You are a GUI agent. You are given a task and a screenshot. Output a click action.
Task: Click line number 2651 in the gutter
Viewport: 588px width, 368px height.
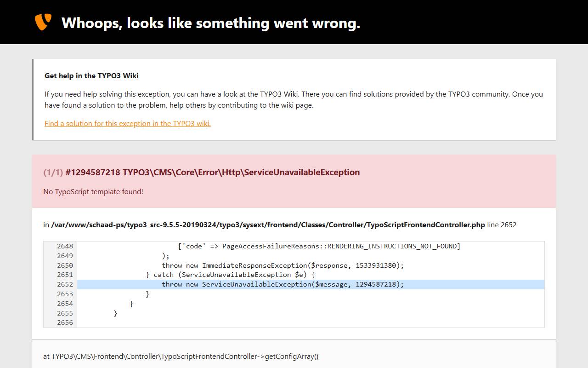tap(65, 275)
